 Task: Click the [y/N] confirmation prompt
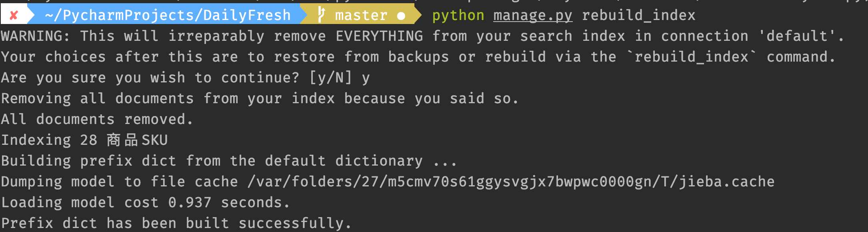(x=330, y=78)
